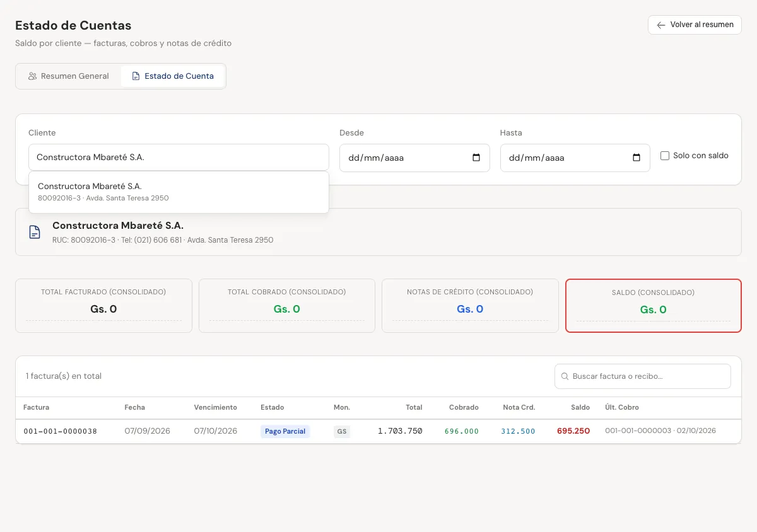This screenshot has width=757, height=532.
Task: Click the people icon on Resumen General tab
Action: [32, 76]
